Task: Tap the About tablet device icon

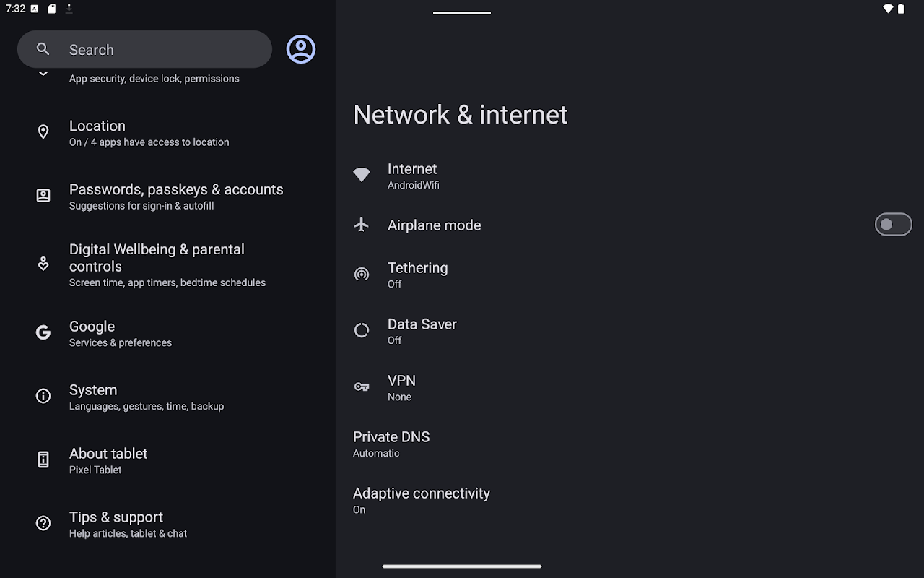Action: tap(43, 460)
